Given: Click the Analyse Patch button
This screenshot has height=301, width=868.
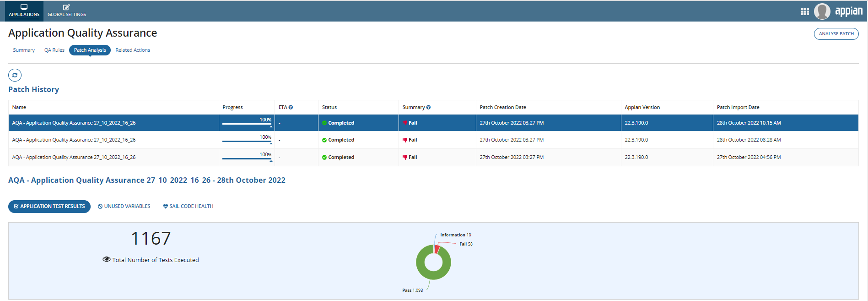Looking at the screenshot, I should [836, 34].
